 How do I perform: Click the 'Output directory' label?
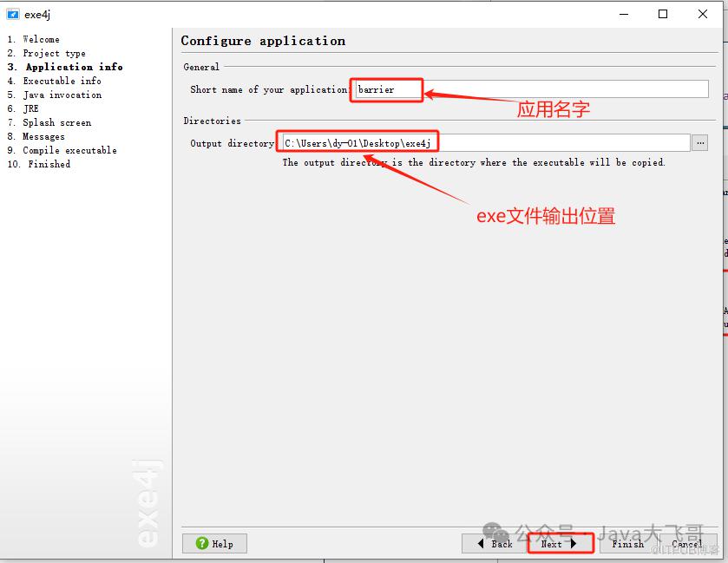pos(233,143)
